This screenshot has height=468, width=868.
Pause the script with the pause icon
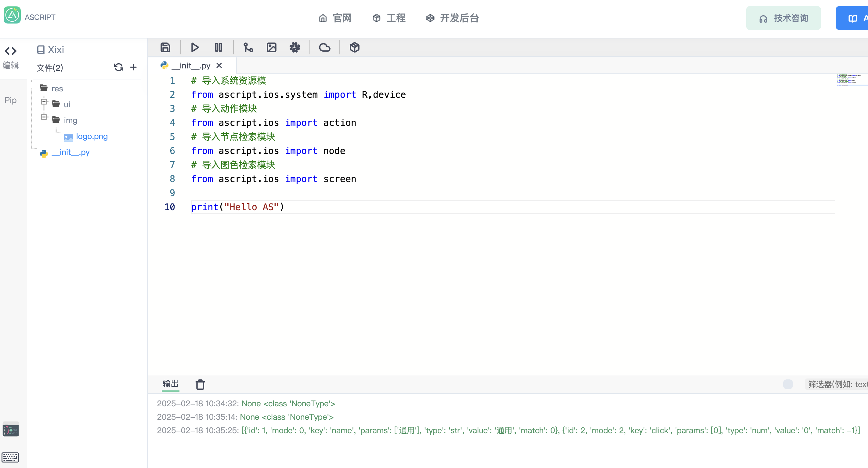(x=218, y=48)
